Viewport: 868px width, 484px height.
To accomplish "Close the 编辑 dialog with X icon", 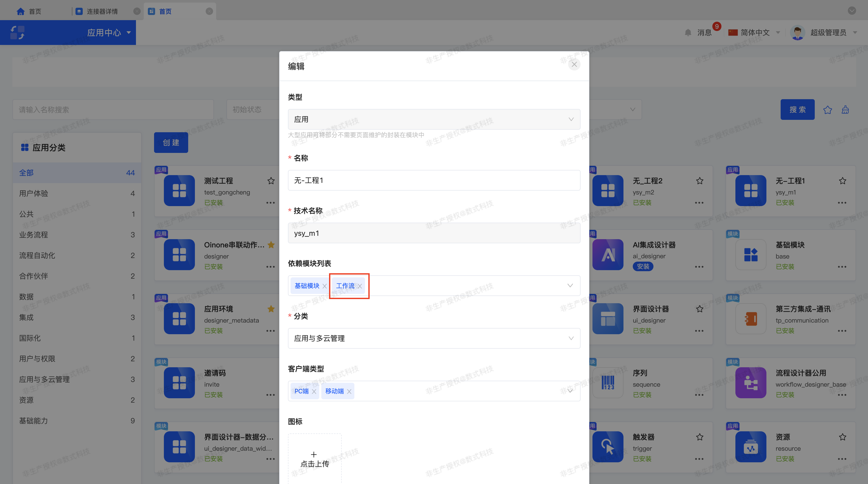I will [x=574, y=64].
